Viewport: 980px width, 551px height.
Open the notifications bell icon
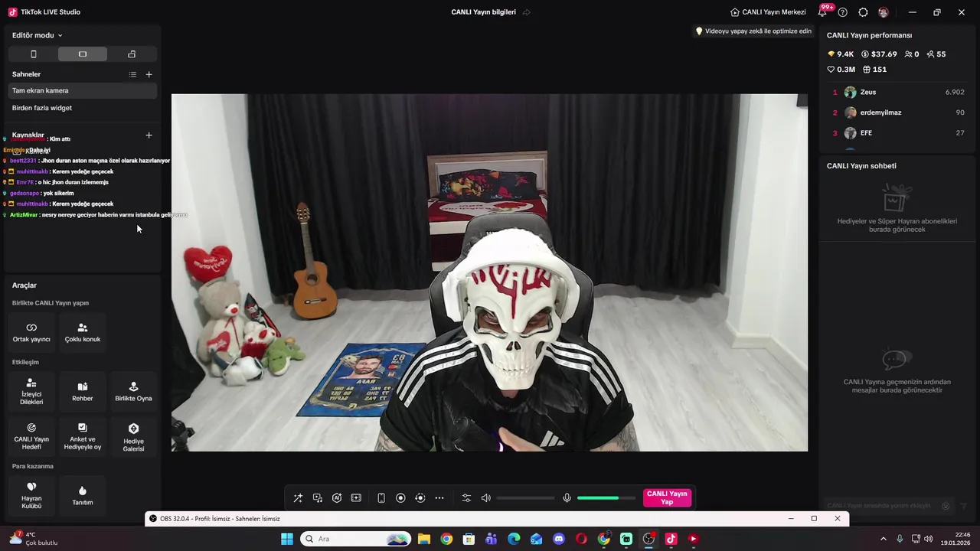tap(822, 12)
